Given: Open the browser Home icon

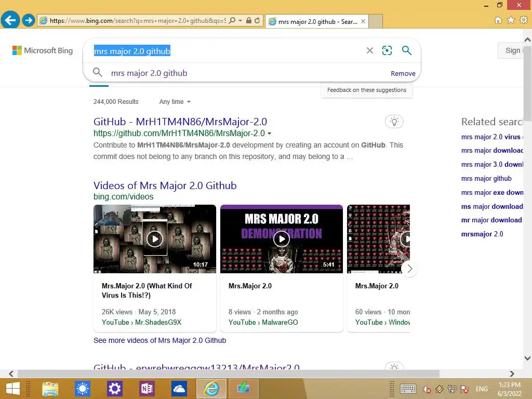Looking at the screenshot, I should coord(498,20).
